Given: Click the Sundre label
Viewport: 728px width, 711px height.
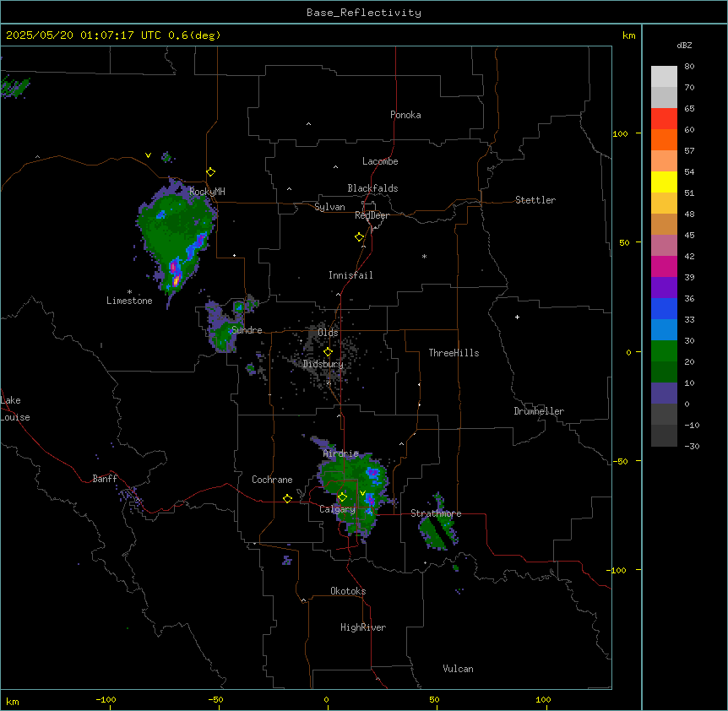Looking at the screenshot, I should coord(247,330).
